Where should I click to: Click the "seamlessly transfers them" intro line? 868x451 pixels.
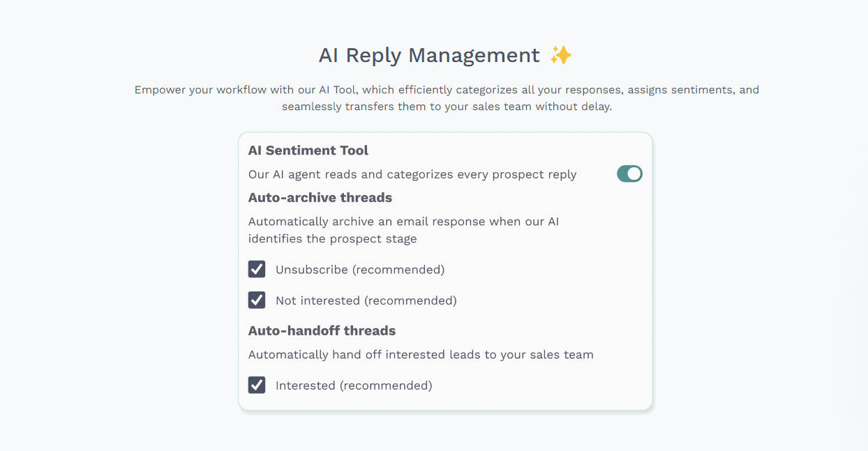pyautogui.click(x=447, y=107)
